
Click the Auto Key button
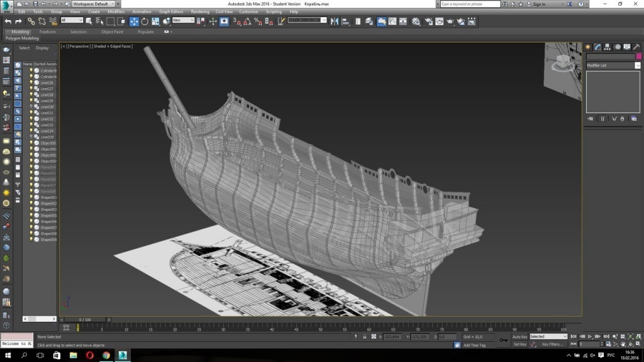(x=519, y=337)
